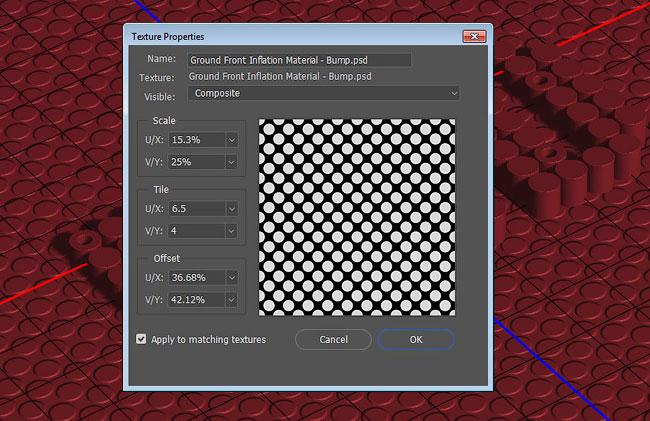Confirm with the OK button
The height and width of the screenshot is (421, 650).
coord(416,339)
